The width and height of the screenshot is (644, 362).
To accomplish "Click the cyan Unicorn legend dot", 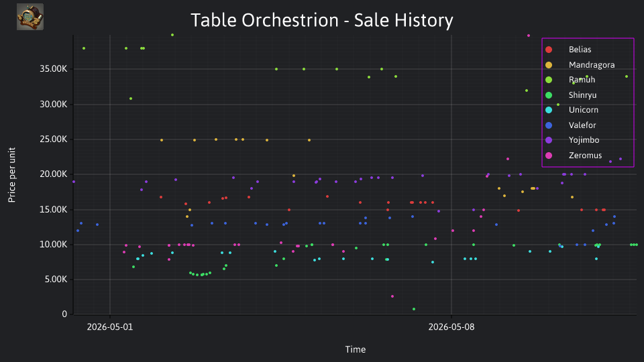I will [548, 110].
